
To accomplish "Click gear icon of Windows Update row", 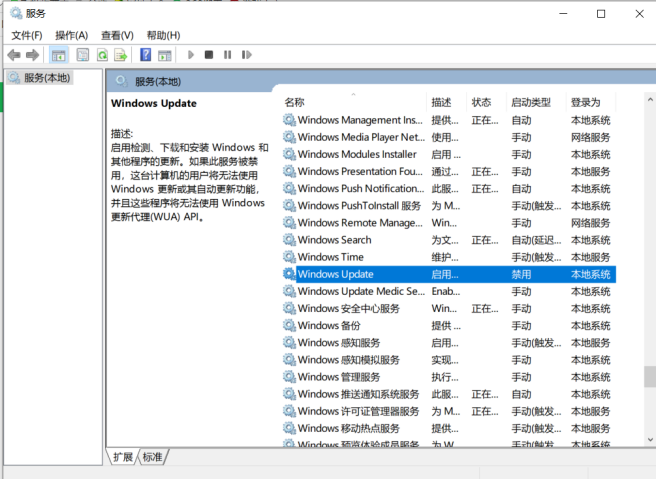I will [x=289, y=274].
